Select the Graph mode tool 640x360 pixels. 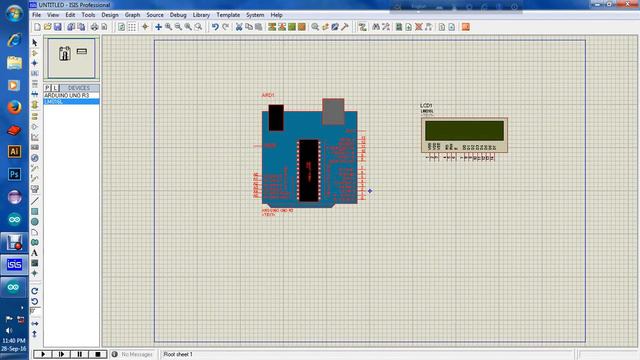[35, 137]
